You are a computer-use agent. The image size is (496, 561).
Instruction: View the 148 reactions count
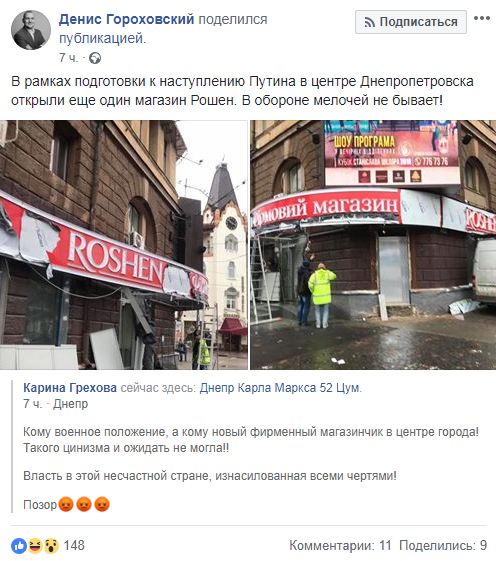[x=74, y=546]
